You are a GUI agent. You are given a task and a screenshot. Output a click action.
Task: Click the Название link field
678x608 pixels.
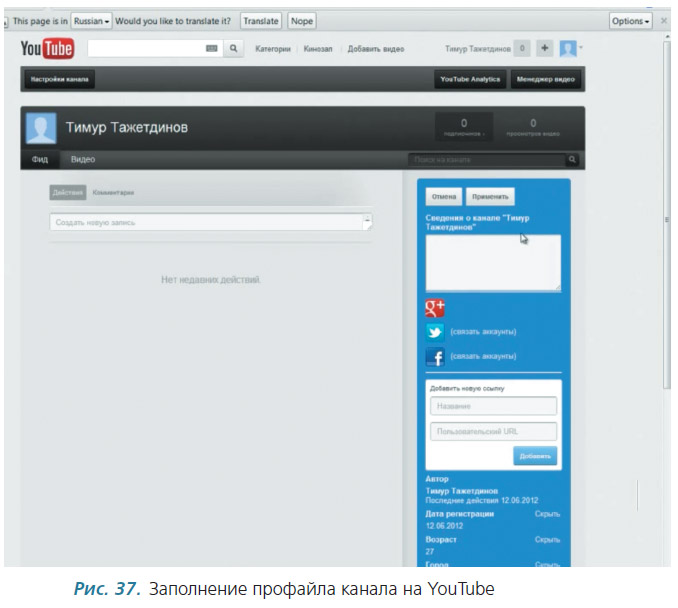pos(493,406)
